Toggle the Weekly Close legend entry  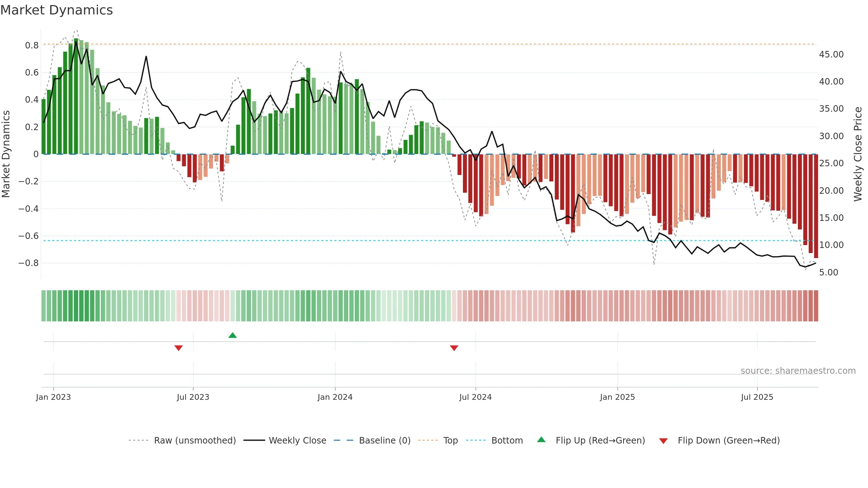tap(285, 440)
